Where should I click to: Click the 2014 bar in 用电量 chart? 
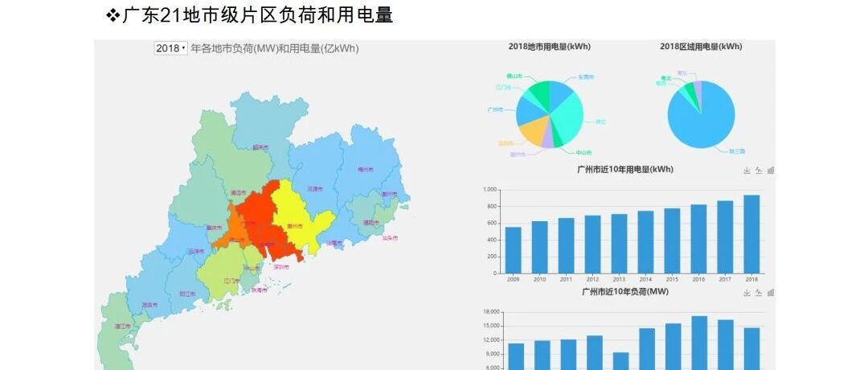[x=645, y=242]
